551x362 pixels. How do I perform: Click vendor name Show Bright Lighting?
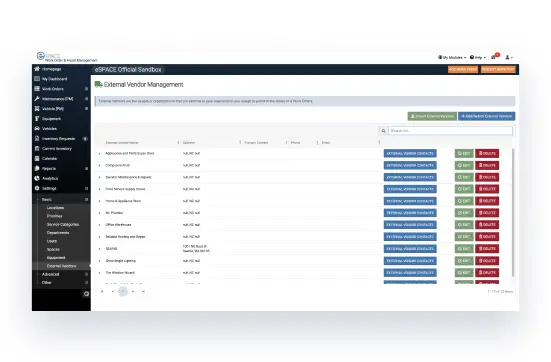coord(121,261)
